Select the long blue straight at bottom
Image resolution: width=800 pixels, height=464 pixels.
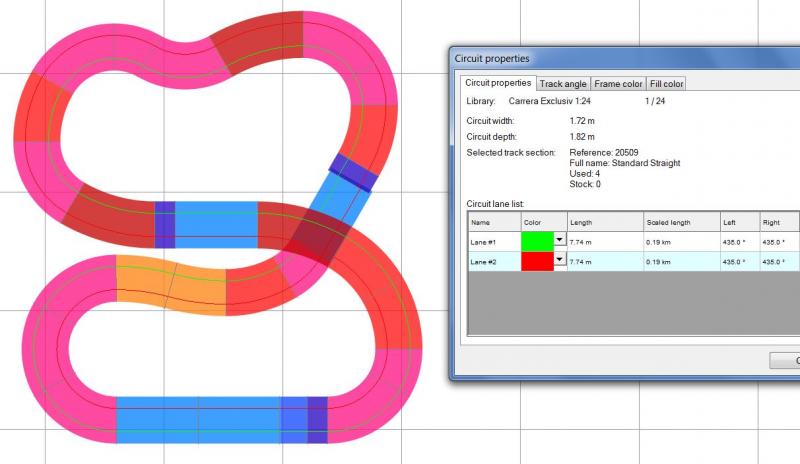click(198, 419)
